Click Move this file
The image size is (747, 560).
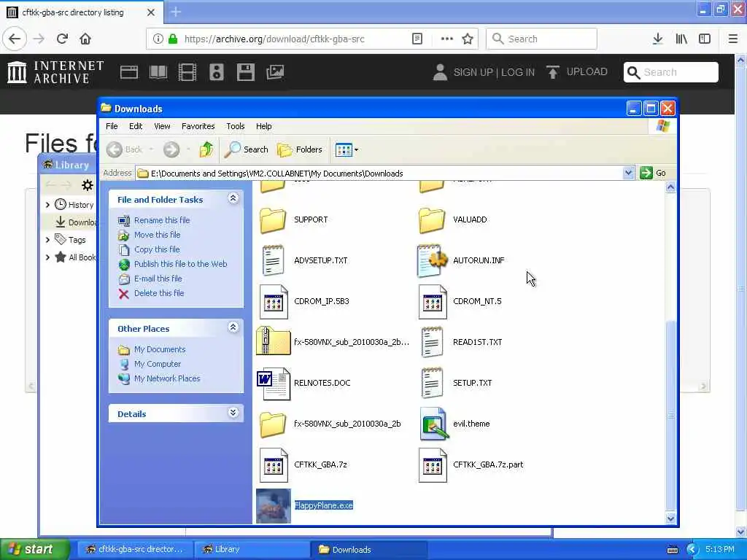tap(158, 235)
